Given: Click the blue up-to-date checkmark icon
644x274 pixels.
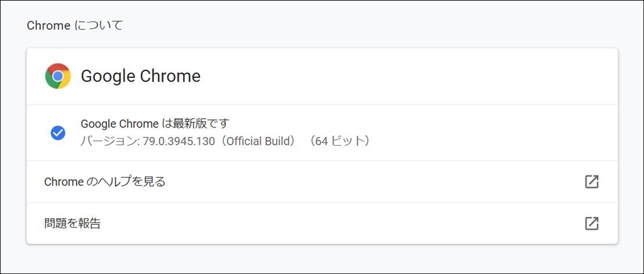Looking at the screenshot, I should point(58,133).
